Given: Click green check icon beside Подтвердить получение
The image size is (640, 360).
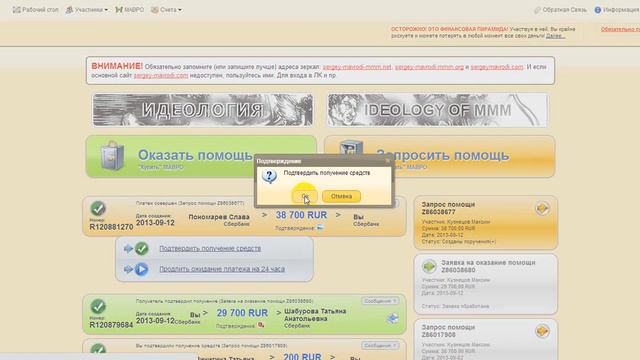Looking at the screenshot, I should [142, 249].
